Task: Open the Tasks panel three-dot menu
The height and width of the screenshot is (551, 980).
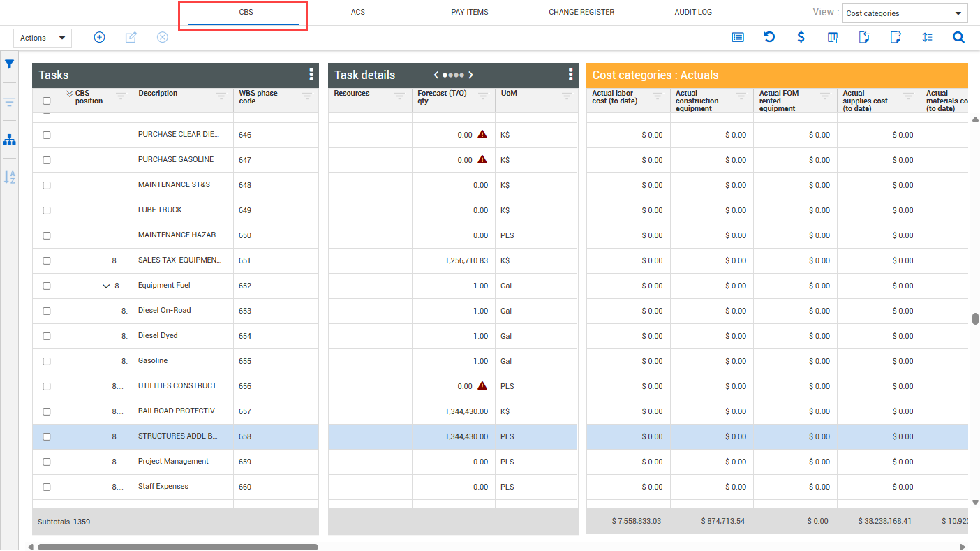Action: coord(311,75)
